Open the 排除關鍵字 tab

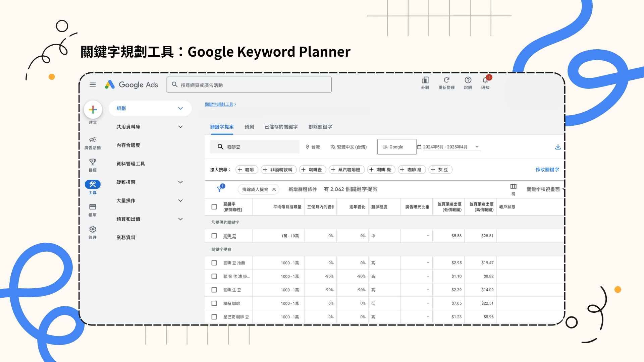tap(320, 127)
